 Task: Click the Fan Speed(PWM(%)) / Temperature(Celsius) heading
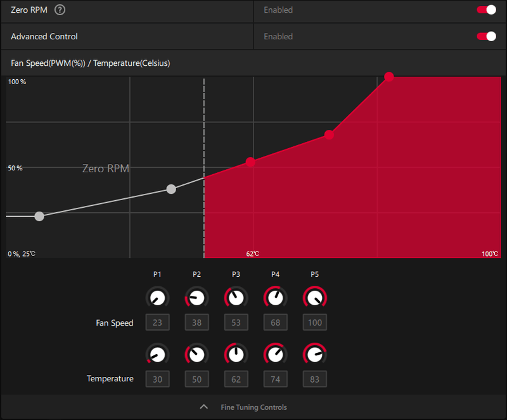(x=91, y=63)
